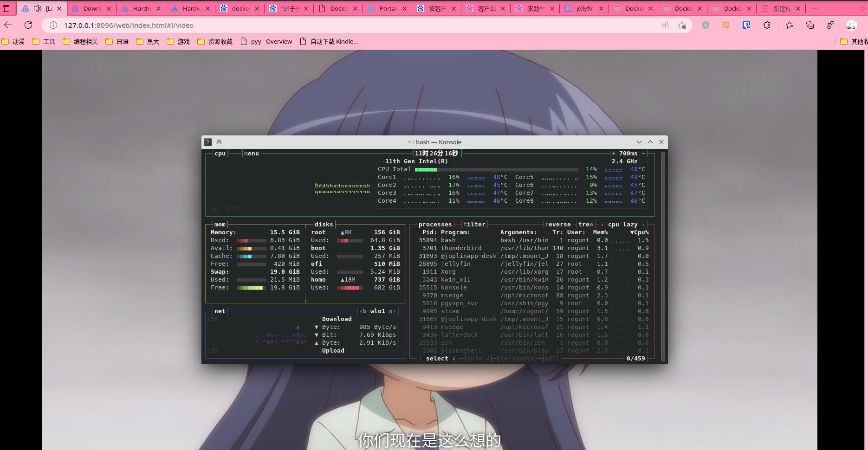Open the 自动下载 Kindle bookmark

point(329,41)
